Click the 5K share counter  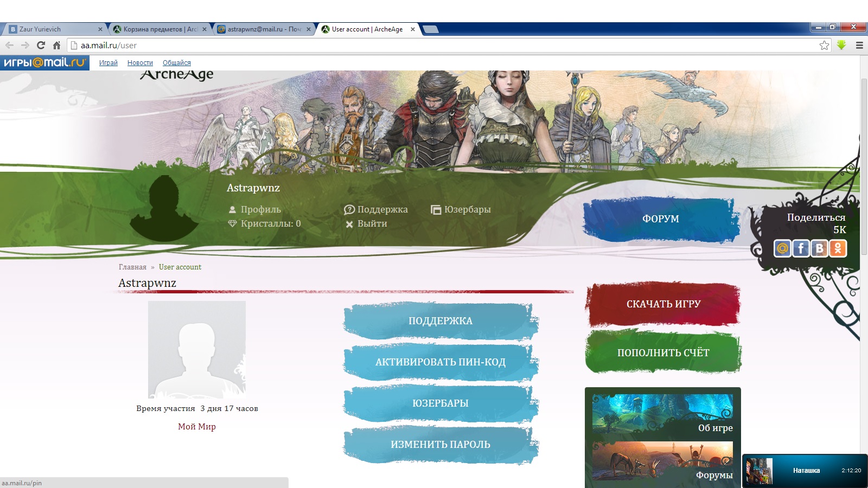(840, 230)
